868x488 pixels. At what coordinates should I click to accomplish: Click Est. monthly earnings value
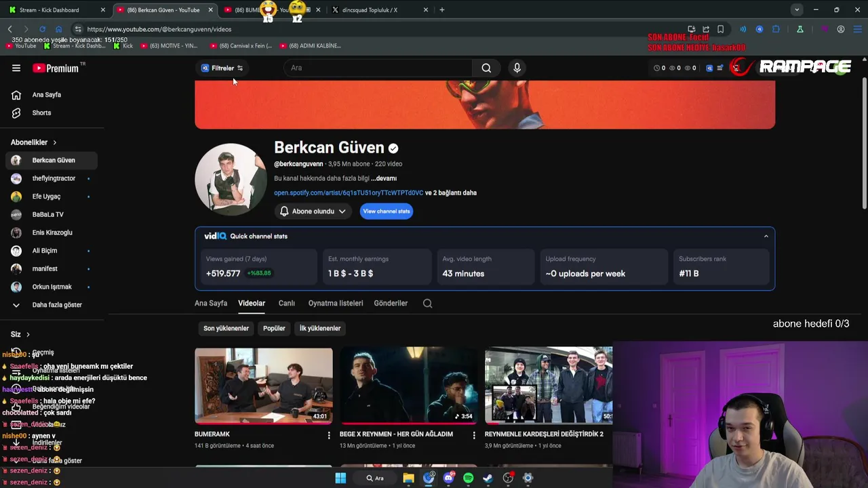[351, 273]
